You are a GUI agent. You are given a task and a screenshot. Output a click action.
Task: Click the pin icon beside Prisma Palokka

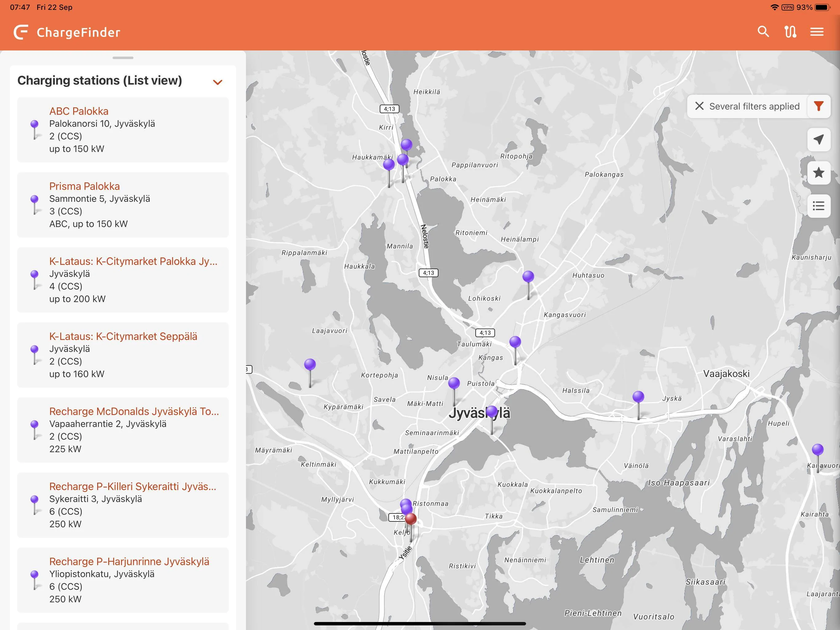tap(34, 205)
